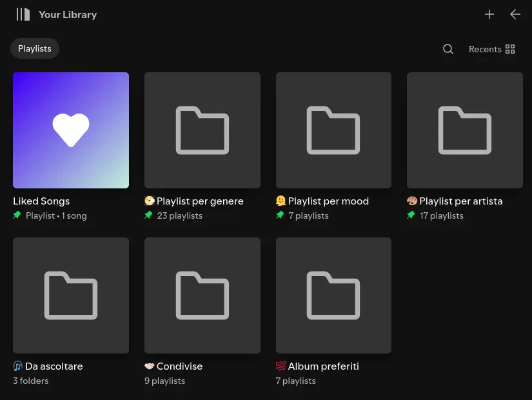
Task: Open the library search magnifier icon
Action: click(448, 49)
